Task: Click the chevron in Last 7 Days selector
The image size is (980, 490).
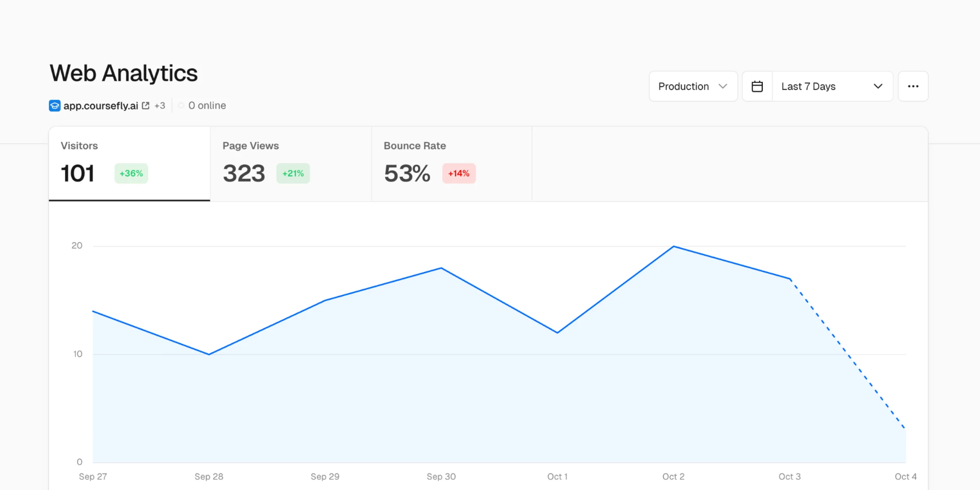Action: click(x=878, y=86)
